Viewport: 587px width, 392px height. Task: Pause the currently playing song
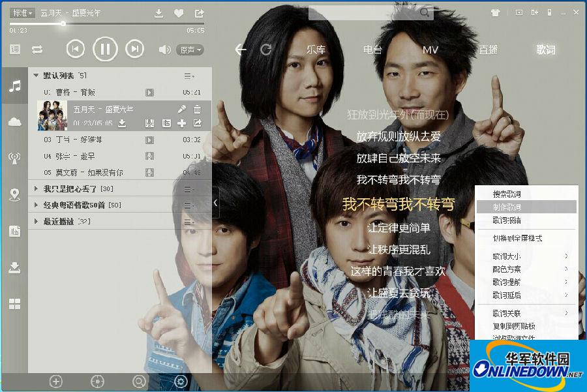[105, 49]
